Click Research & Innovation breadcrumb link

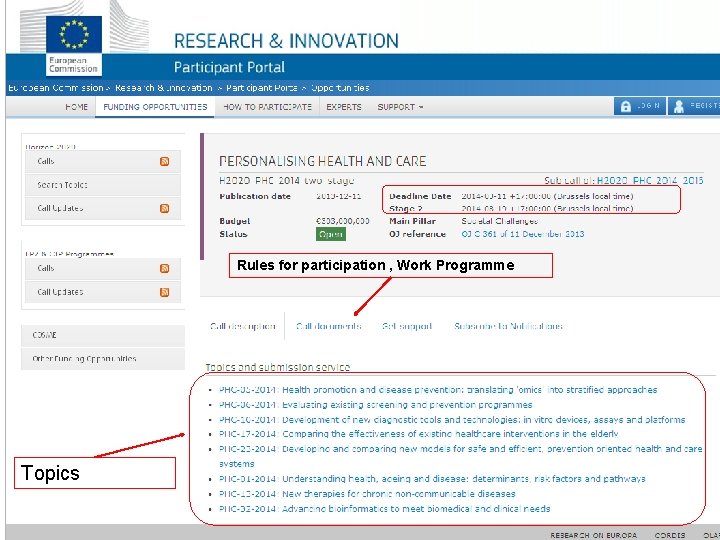[x=163, y=88]
